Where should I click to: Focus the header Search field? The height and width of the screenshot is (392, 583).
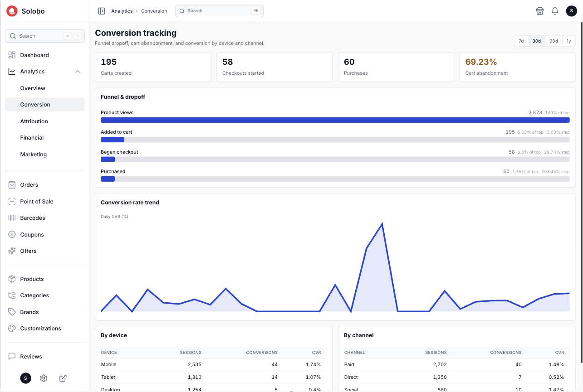220,11
